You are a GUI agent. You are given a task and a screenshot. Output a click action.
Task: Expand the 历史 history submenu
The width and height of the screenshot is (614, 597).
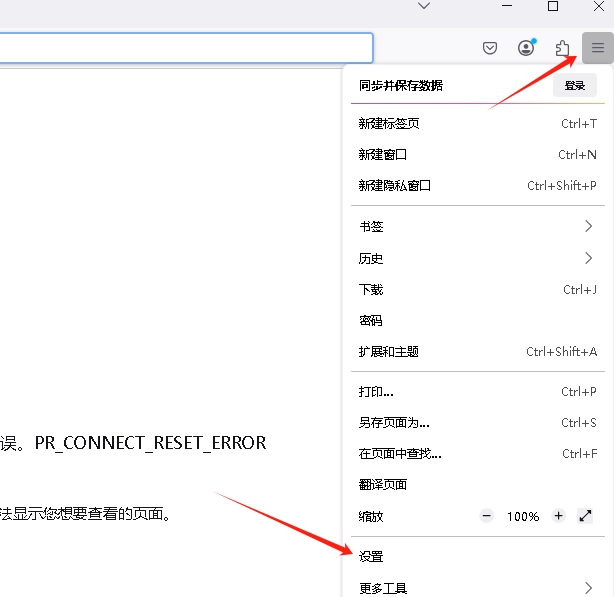(478, 258)
